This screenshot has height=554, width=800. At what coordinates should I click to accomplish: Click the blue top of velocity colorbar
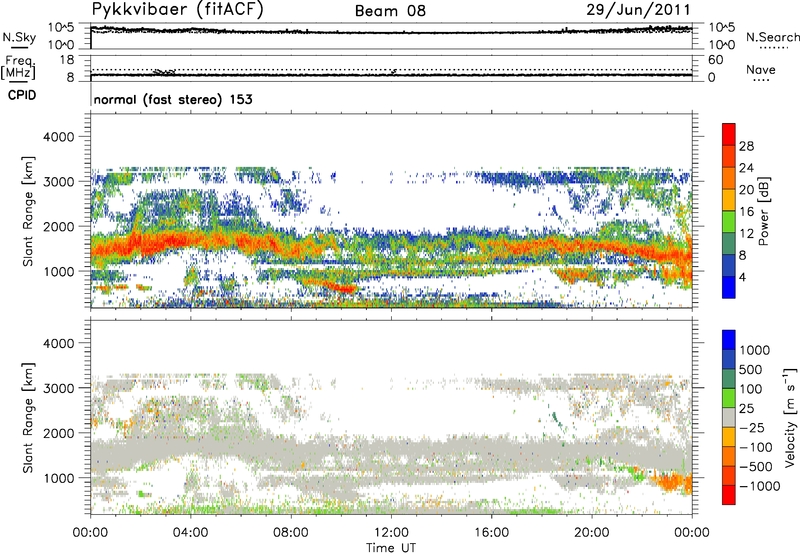pyautogui.click(x=729, y=340)
